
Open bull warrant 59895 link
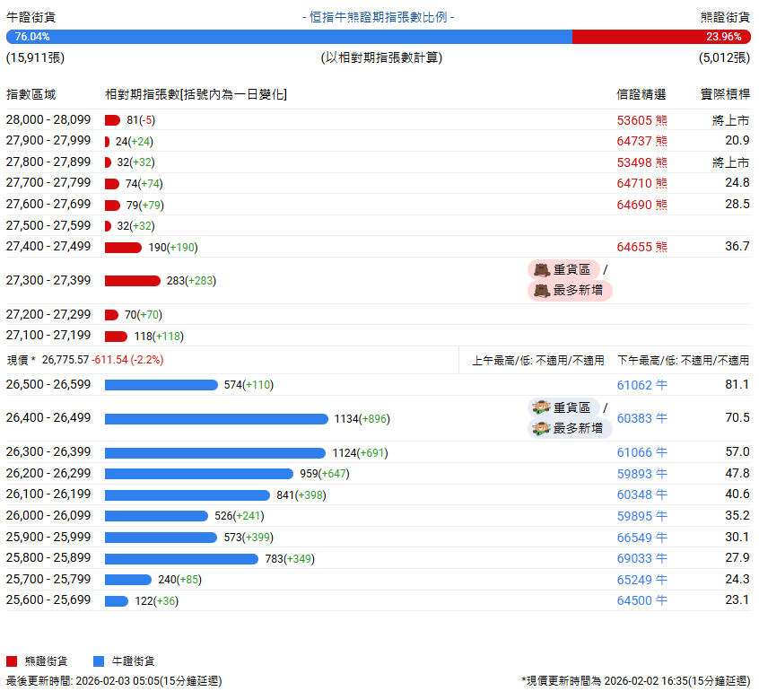tap(641, 516)
